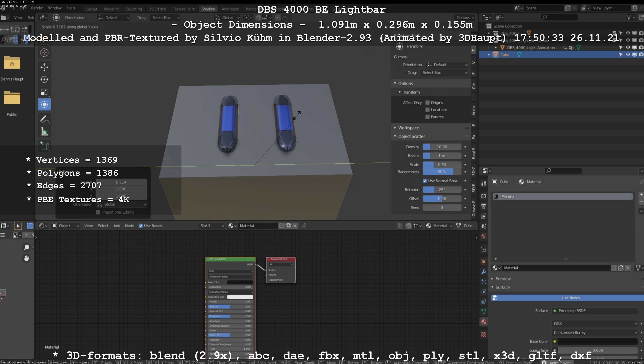The image size is (644, 364).
Task: Hide DBS_4000_Light_Animation with eye icon
Action: tap(628, 47)
